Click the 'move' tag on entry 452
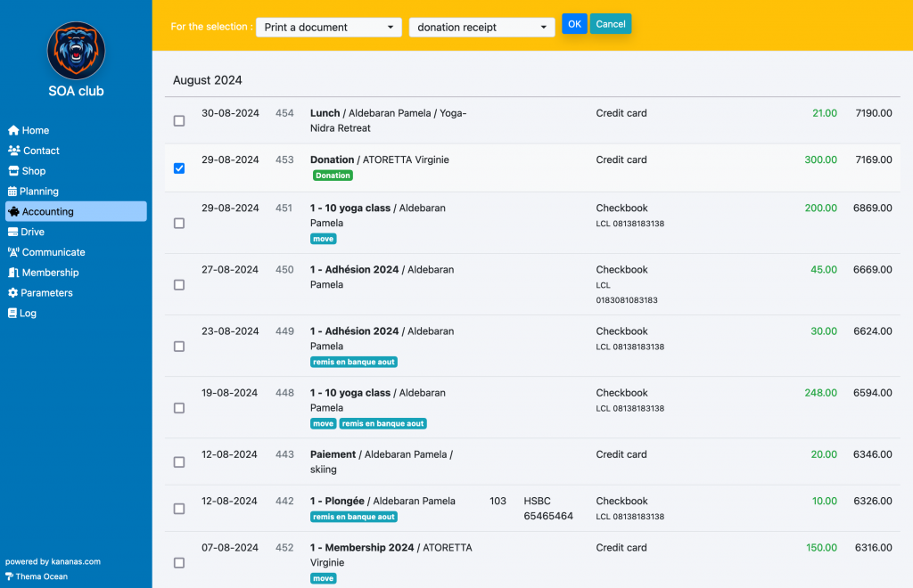The width and height of the screenshot is (913, 588). click(x=323, y=579)
